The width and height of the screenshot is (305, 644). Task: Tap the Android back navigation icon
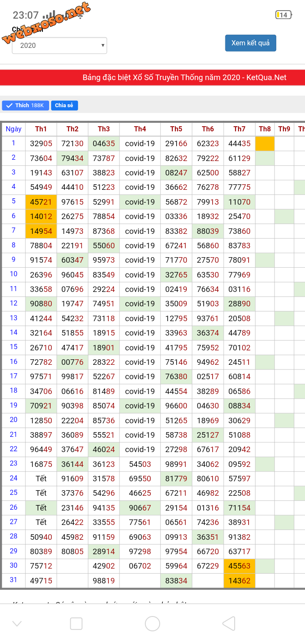tap(229, 623)
